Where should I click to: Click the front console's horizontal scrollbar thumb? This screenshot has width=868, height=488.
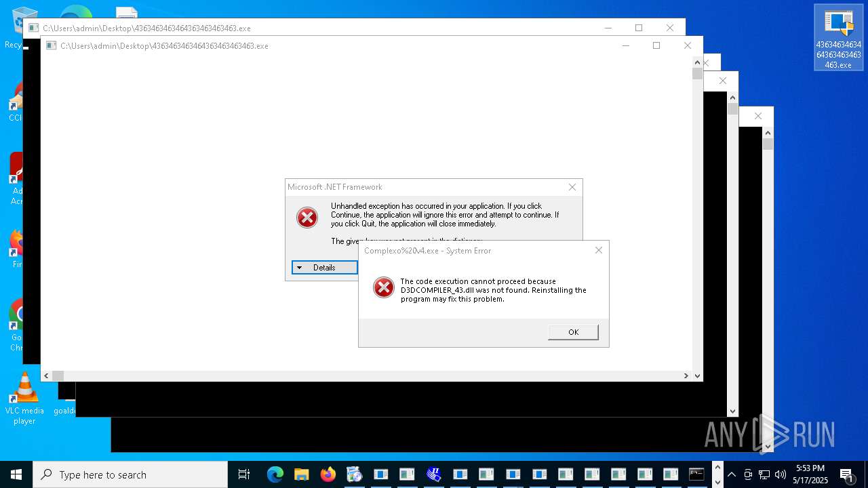coord(58,375)
